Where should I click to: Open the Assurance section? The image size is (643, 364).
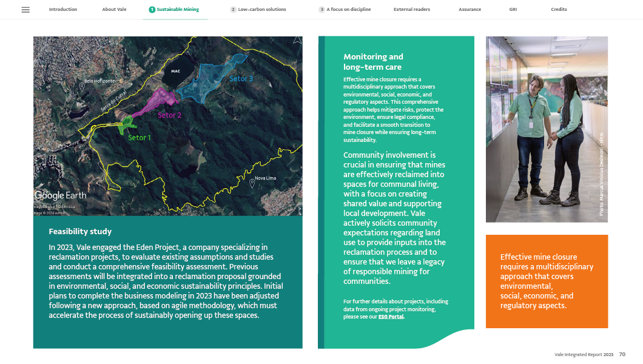click(470, 10)
